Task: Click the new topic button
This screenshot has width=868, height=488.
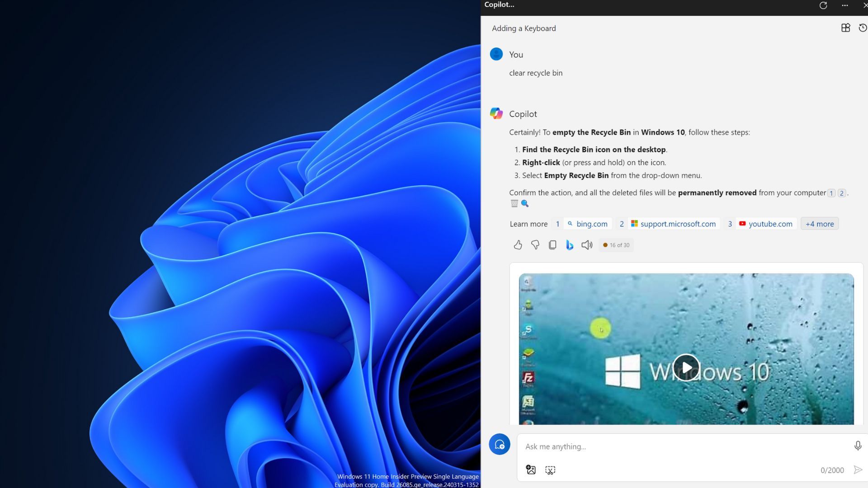Action: click(500, 445)
